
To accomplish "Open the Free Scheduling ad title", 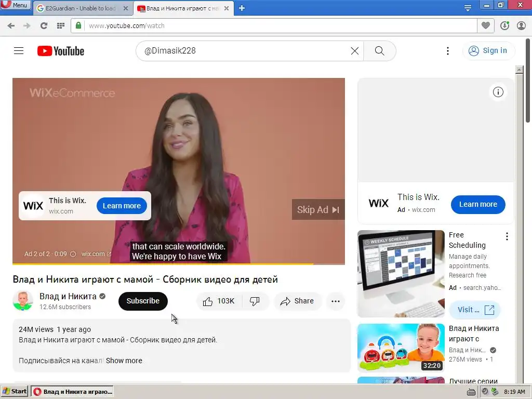I will (x=467, y=240).
